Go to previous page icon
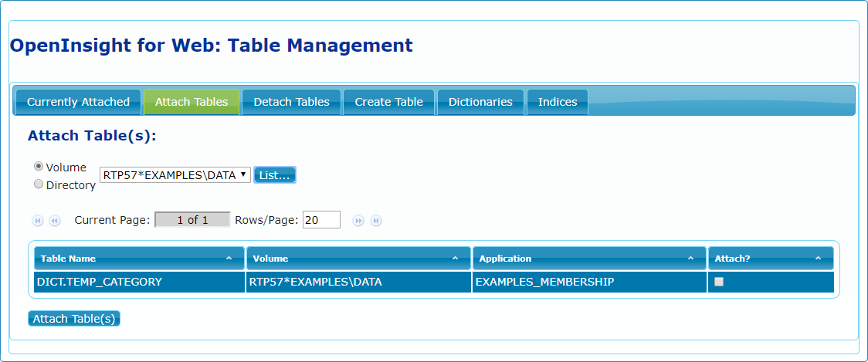Image resolution: width=868 pixels, height=362 pixels. 54,221
